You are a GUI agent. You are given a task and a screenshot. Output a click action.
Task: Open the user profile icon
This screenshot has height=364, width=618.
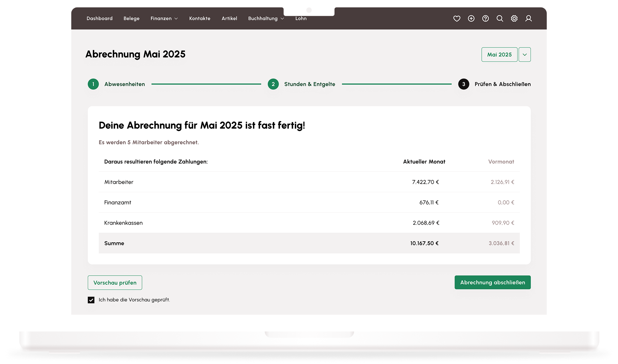pos(529,19)
